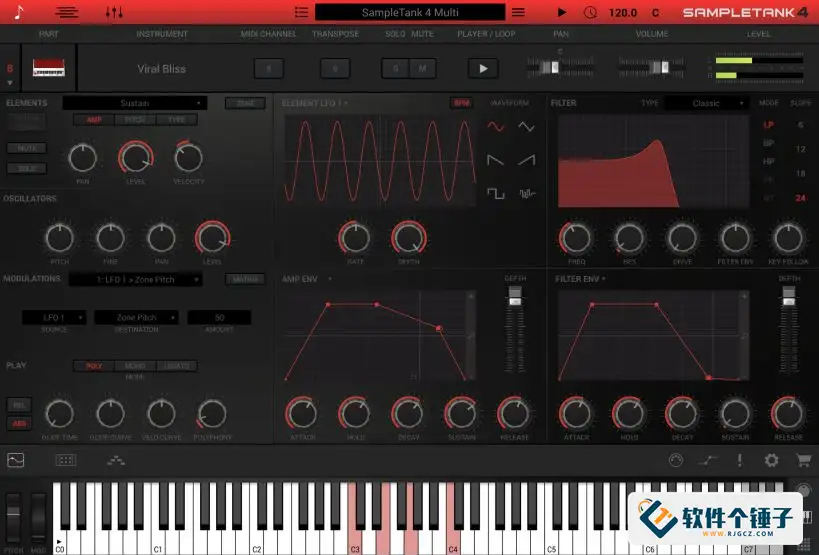Open the macro knob icon in bottom bar

click(x=676, y=460)
